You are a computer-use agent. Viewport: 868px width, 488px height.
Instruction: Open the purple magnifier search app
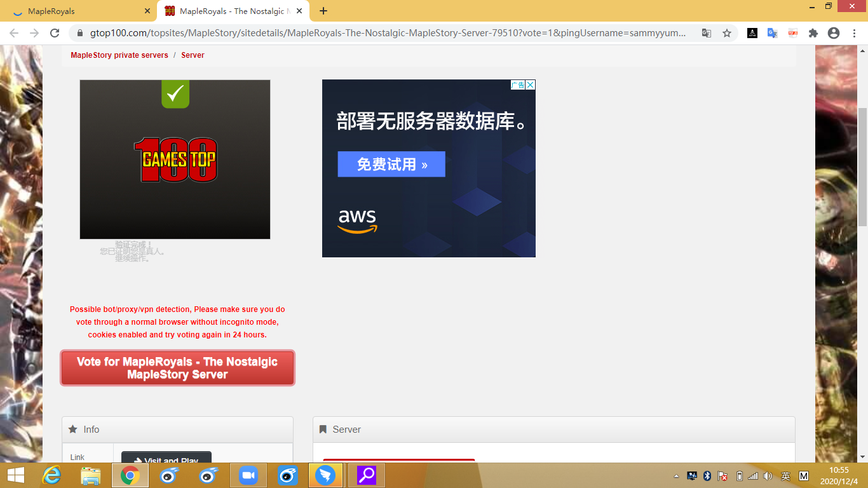pos(366,475)
